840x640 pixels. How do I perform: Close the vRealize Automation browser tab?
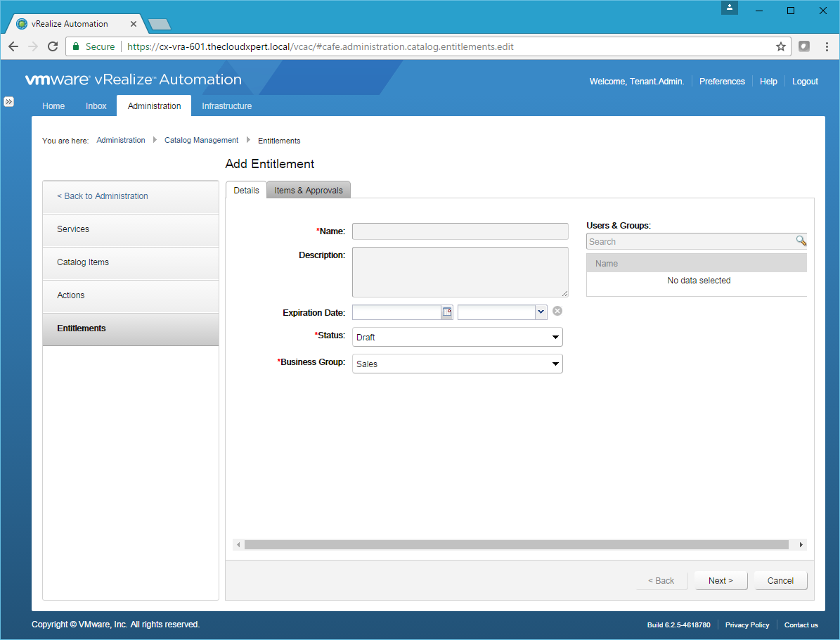(134, 24)
